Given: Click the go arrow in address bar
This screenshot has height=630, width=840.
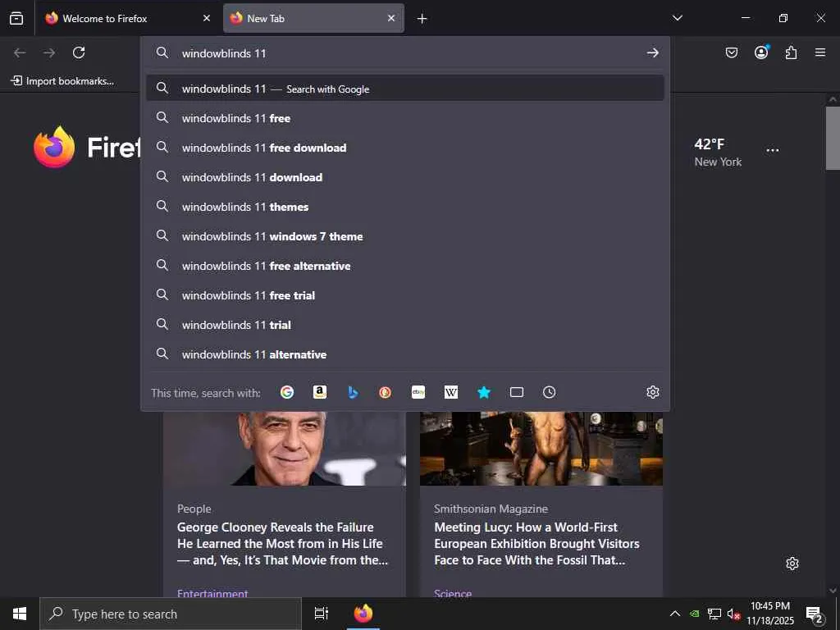Looking at the screenshot, I should pyautogui.click(x=652, y=52).
